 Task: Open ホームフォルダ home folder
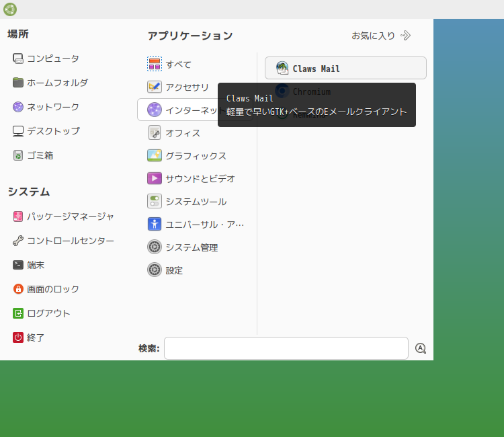click(x=50, y=83)
